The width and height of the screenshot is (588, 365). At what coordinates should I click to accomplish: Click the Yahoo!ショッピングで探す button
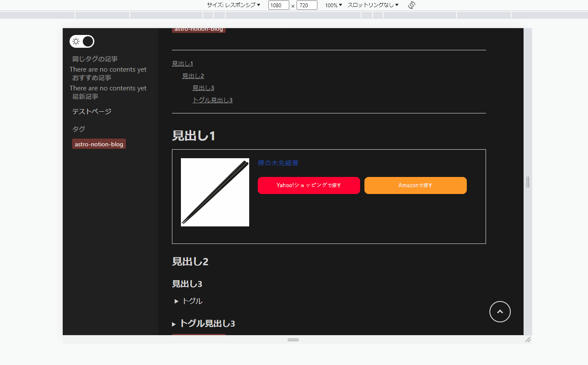[x=309, y=185]
